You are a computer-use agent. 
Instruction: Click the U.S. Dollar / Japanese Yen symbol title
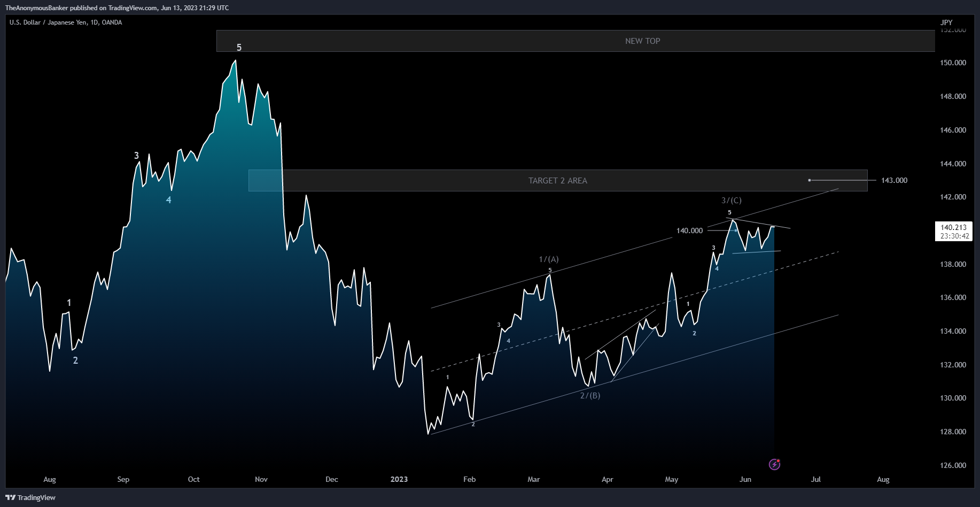66,22
